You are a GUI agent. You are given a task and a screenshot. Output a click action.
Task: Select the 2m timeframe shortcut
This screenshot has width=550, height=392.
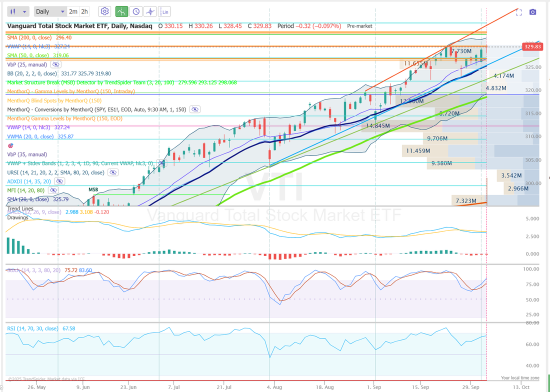[x=73, y=11]
